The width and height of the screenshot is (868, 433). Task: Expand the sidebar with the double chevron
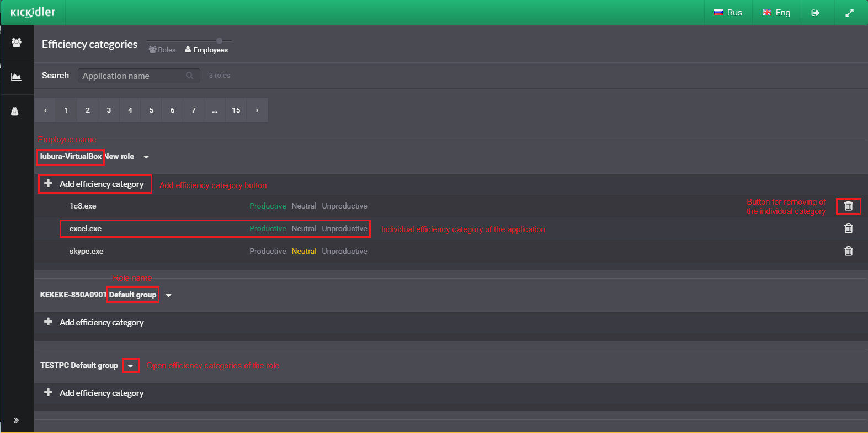(x=17, y=420)
